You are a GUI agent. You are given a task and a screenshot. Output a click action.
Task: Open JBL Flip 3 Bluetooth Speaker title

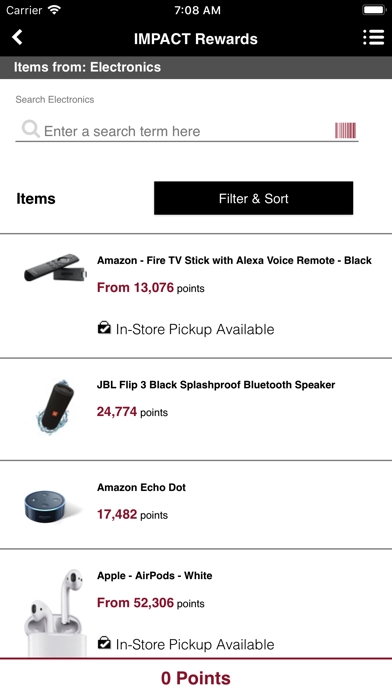pyautogui.click(x=216, y=385)
